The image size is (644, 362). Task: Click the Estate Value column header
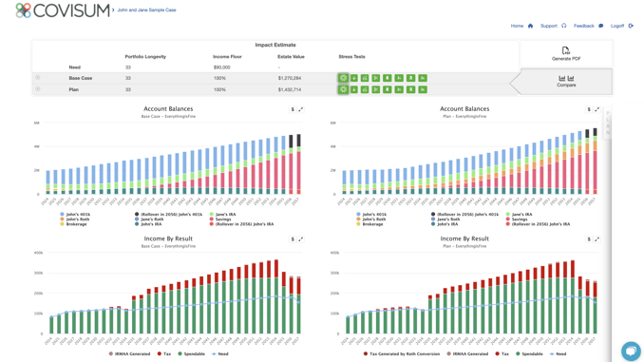point(291,57)
